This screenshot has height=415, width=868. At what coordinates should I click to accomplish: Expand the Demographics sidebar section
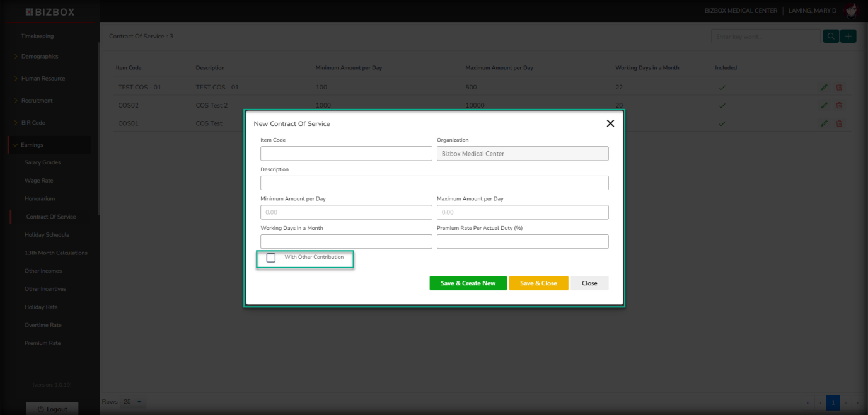pyautogui.click(x=39, y=57)
